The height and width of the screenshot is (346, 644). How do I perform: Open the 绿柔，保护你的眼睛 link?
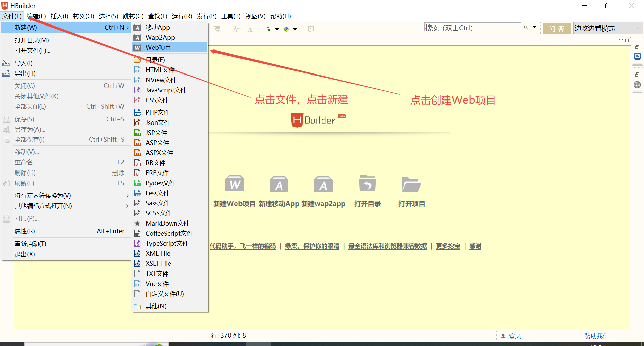tap(312, 246)
